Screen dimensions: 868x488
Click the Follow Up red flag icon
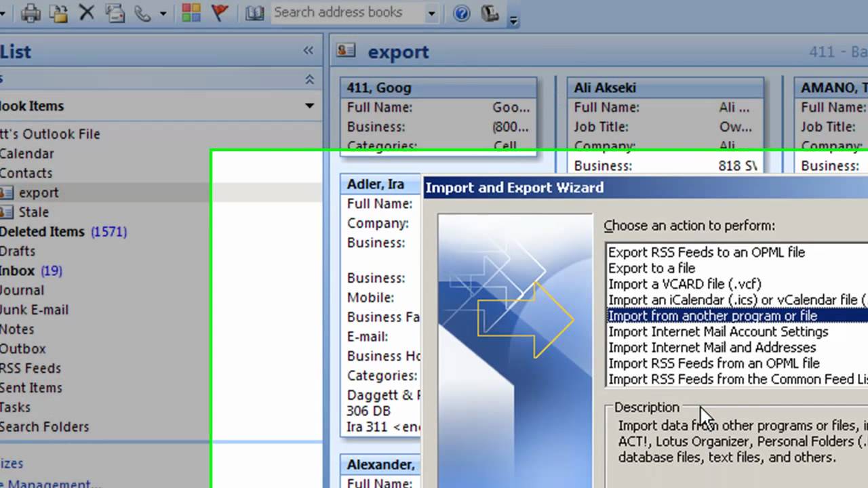point(220,12)
